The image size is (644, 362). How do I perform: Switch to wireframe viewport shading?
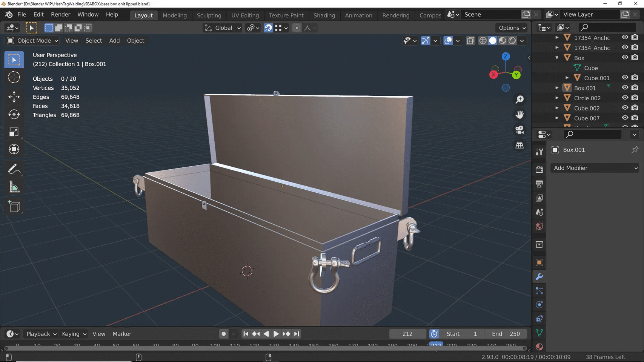point(483,41)
